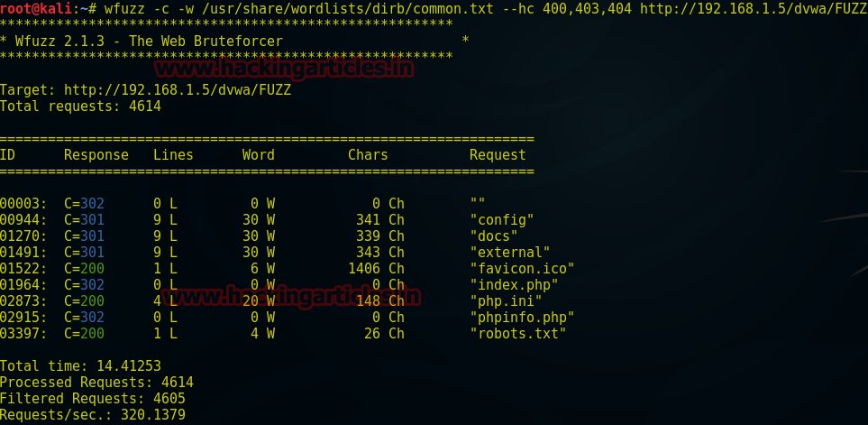
Task: Select the wordlist path /usr/share/wordlists/dirb/common.txt
Action: point(348,8)
